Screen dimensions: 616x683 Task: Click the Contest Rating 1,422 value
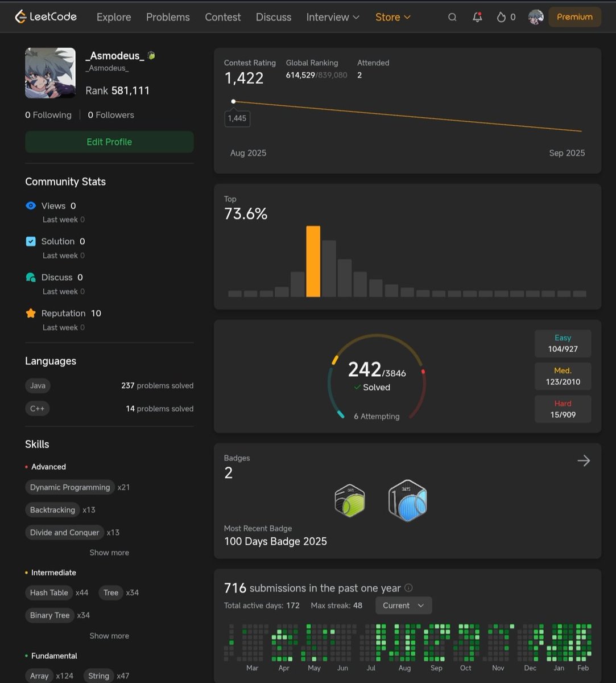(x=244, y=79)
